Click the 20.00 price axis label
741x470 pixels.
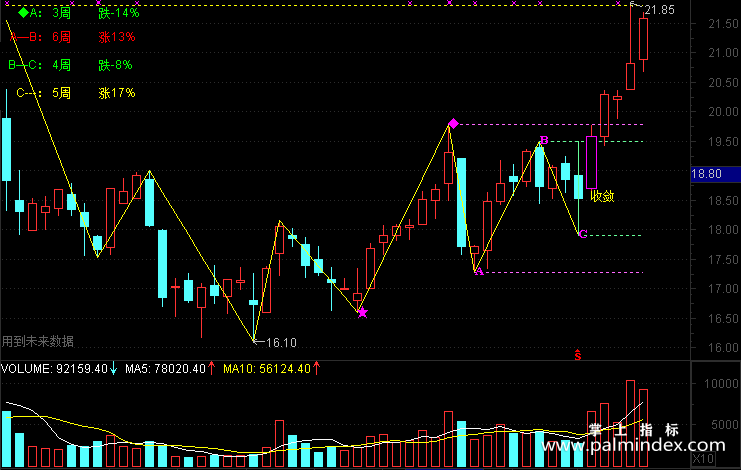[723, 112]
